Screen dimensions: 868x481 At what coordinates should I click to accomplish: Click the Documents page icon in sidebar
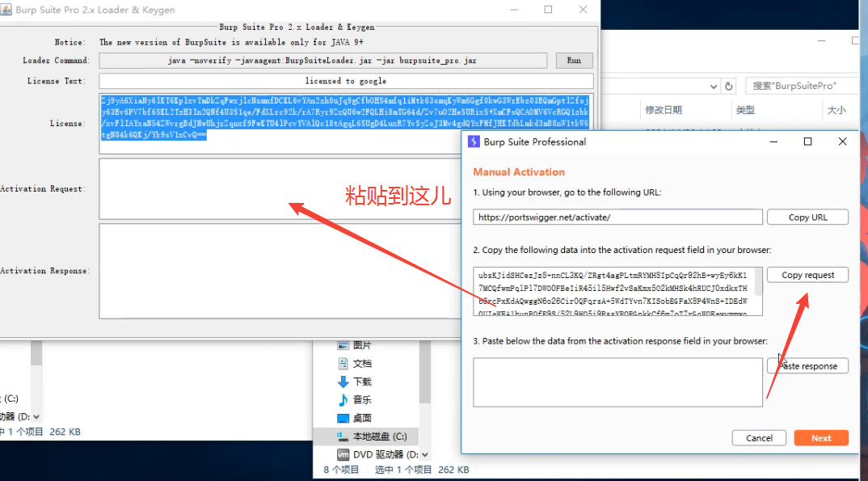click(343, 364)
